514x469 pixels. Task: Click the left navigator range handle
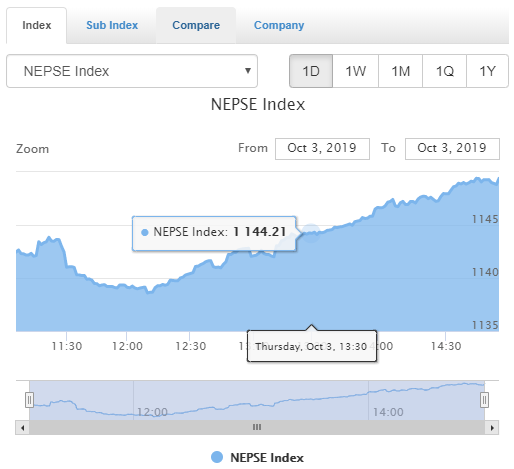(29, 400)
